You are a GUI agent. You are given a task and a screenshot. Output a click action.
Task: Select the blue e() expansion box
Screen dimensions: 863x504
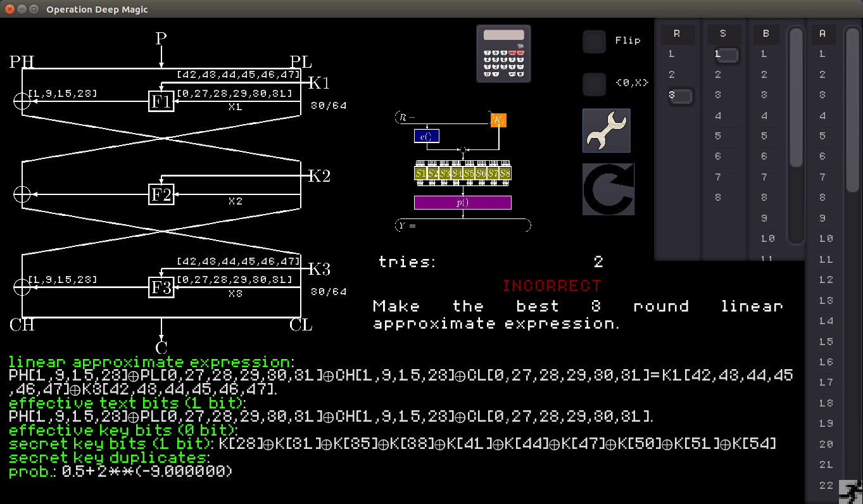427,135
